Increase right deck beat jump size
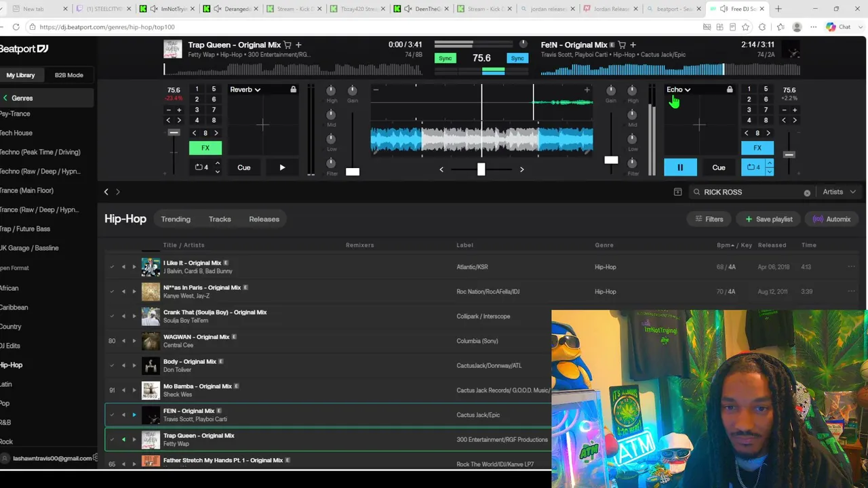 pyautogui.click(x=768, y=134)
